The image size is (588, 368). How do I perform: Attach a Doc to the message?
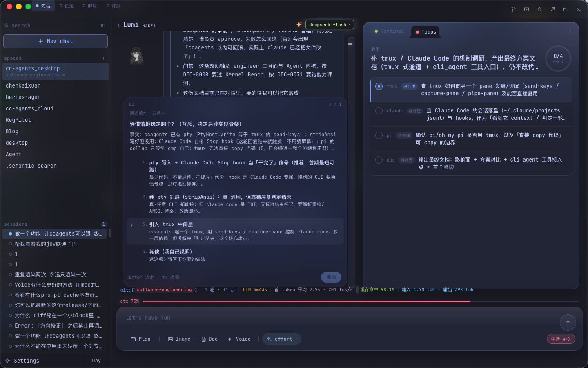click(209, 339)
